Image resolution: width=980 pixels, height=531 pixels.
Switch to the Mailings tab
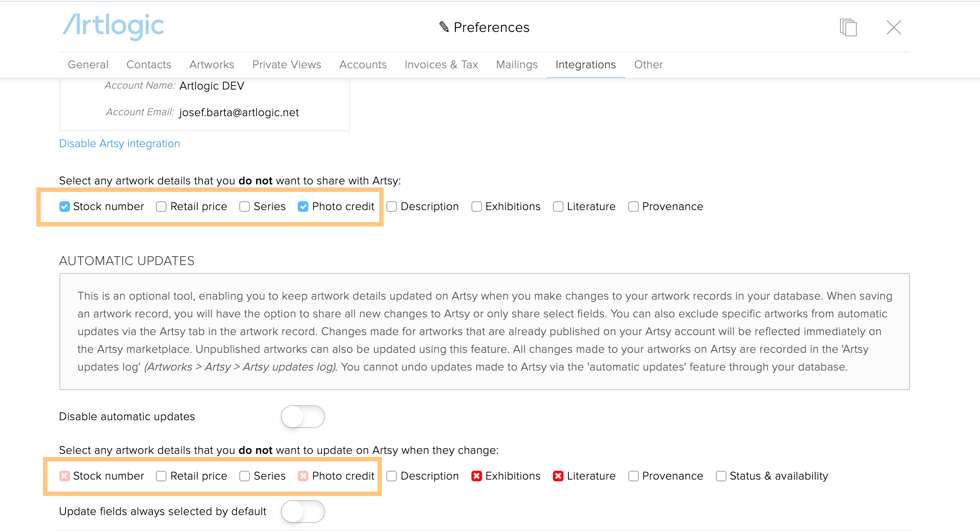click(x=517, y=65)
